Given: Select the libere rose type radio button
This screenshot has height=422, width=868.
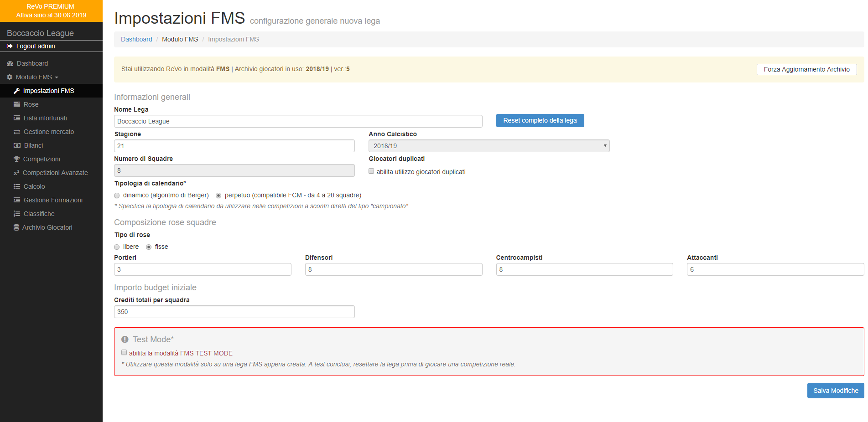Looking at the screenshot, I should point(117,247).
